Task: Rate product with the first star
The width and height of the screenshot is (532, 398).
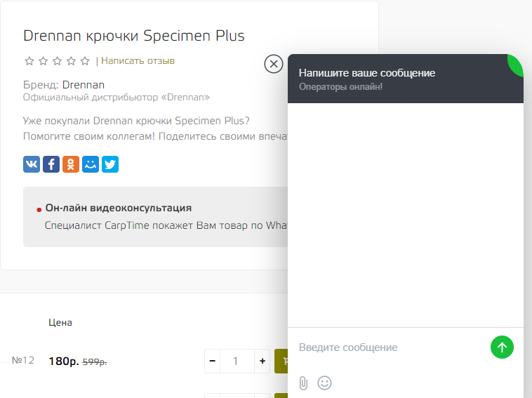Action: [29, 61]
